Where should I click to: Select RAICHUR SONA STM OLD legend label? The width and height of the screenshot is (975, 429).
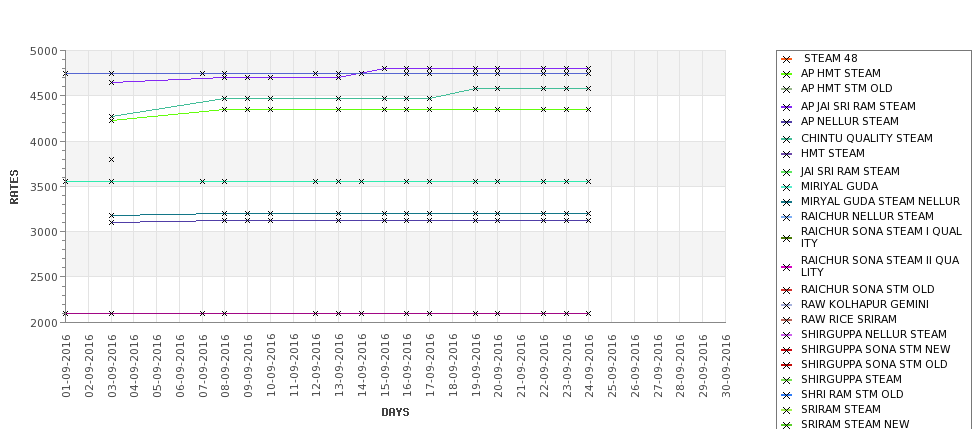click(x=867, y=289)
